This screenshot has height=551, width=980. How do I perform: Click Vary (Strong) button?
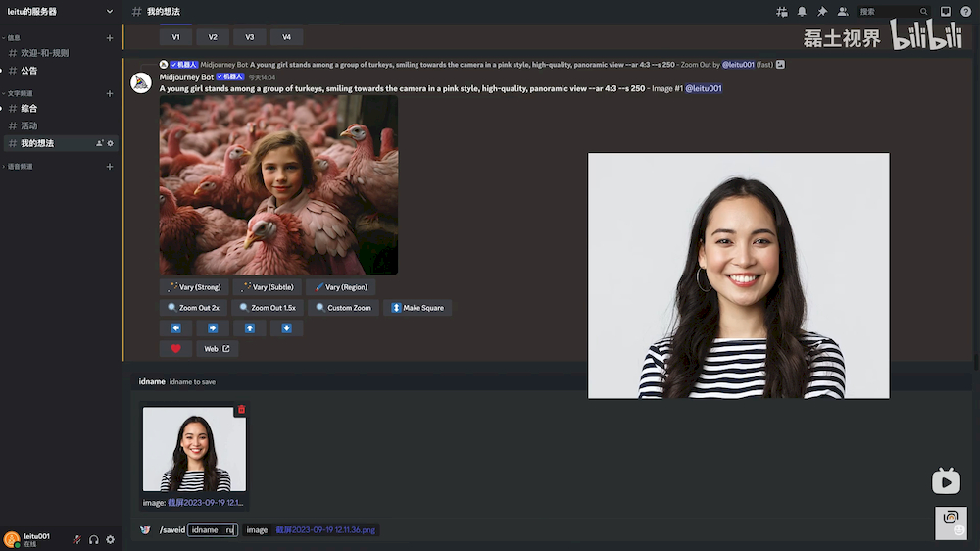click(194, 287)
